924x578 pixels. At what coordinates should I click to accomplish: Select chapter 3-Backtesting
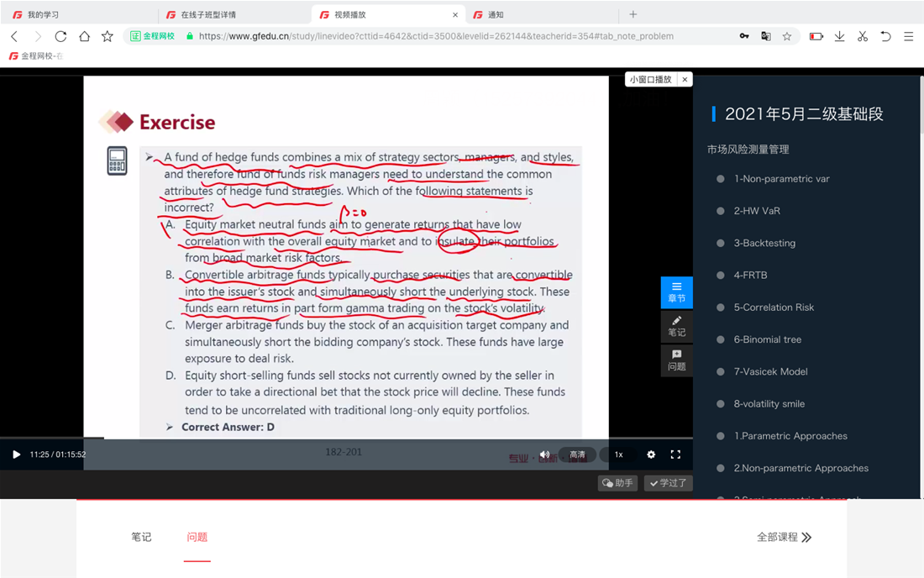pyautogui.click(x=764, y=243)
